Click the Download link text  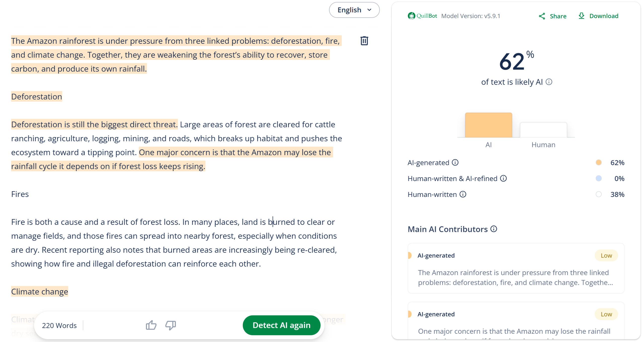[x=604, y=16]
